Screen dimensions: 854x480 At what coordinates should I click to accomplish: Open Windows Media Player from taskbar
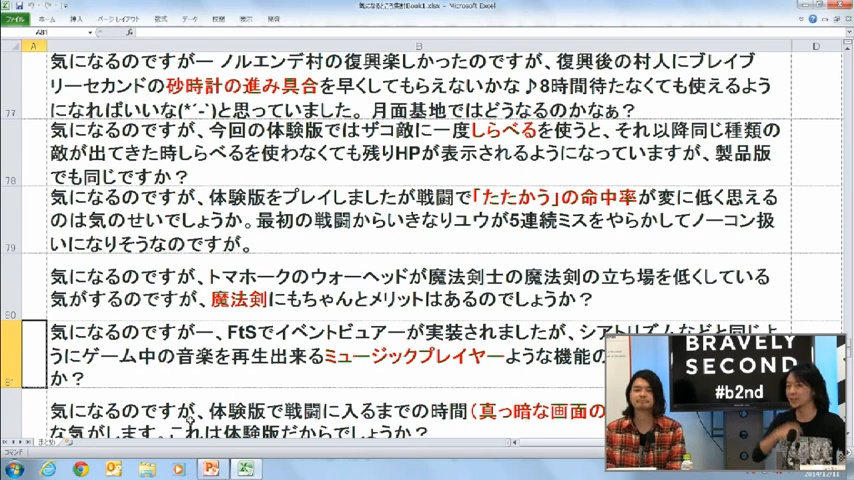click(179, 469)
